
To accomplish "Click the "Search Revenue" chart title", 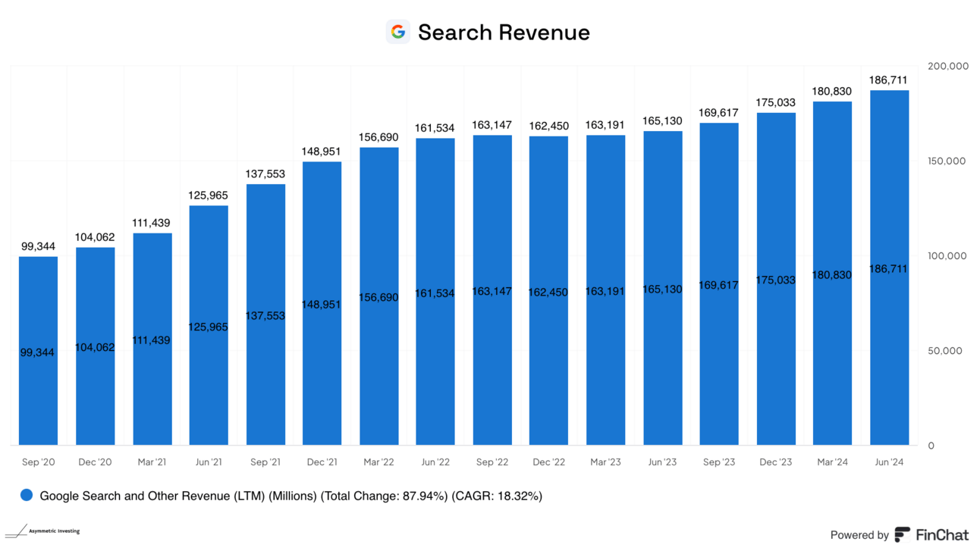I will pos(504,33).
